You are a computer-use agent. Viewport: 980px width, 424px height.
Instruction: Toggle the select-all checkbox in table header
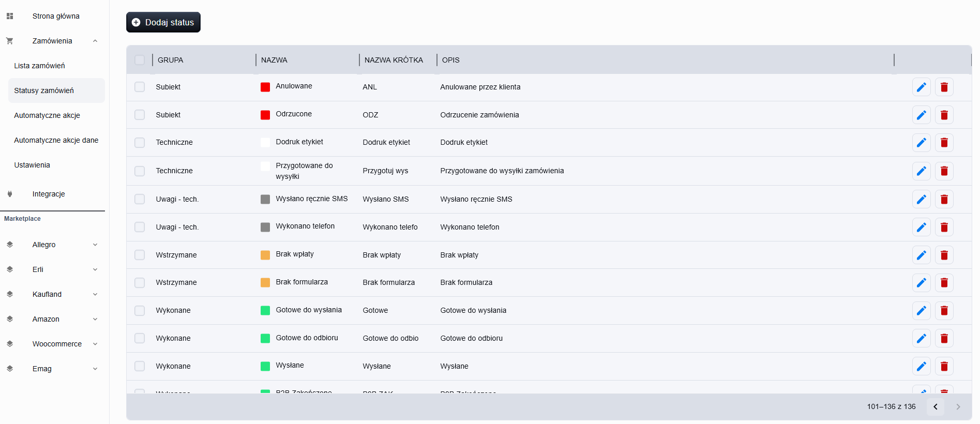click(140, 60)
